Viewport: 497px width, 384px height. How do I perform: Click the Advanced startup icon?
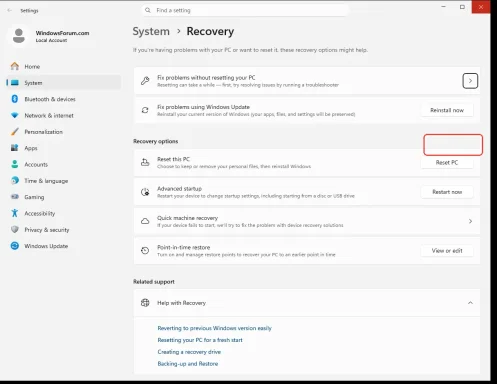(x=145, y=192)
